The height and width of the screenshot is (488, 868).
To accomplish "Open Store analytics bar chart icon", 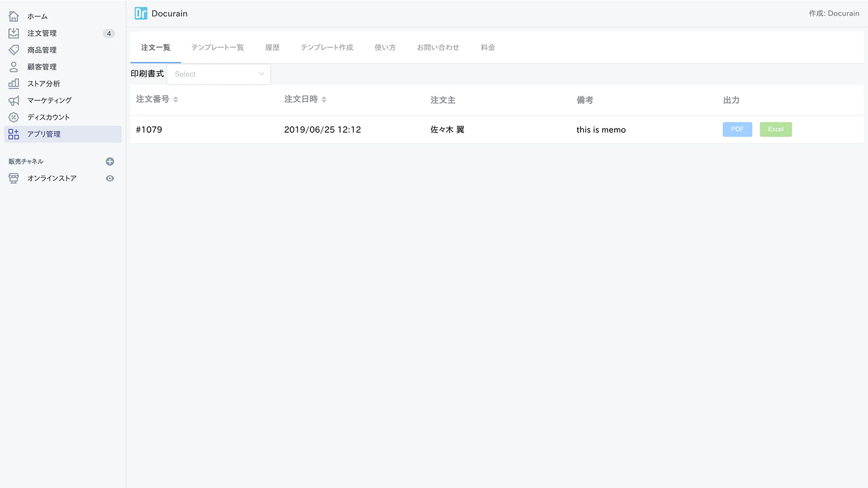I will click(14, 84).
